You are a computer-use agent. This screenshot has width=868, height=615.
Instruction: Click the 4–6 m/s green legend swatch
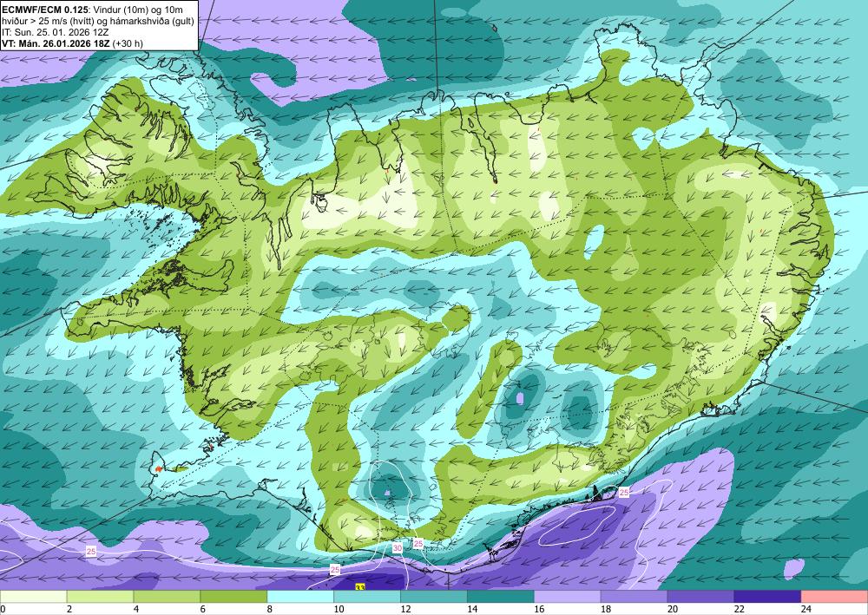pos(167,597)
